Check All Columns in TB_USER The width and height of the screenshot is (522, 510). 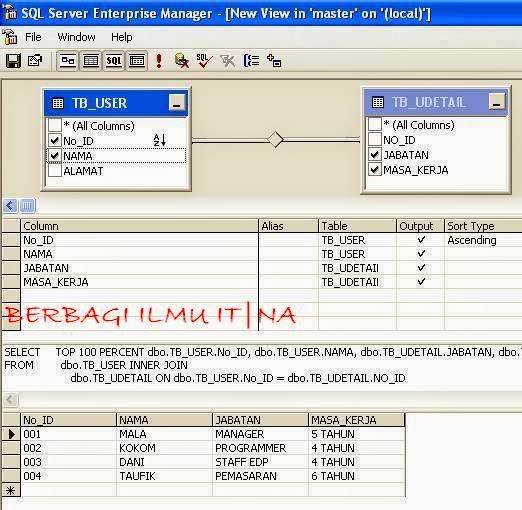55,125
